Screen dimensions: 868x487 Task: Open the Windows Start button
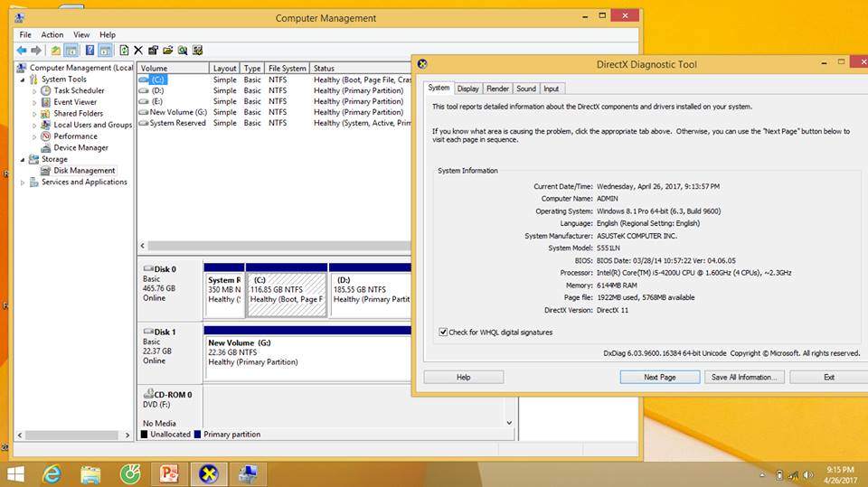point(15,474)
